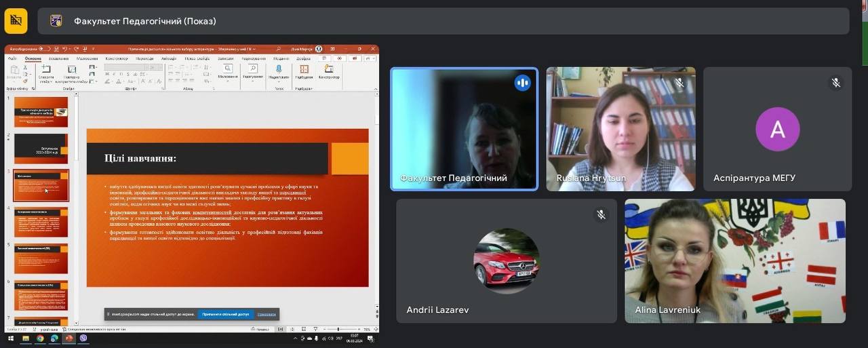Image resolution: width=868 pixels, height=348 pixels.
Task: Click the zoom out minus button
Action: [324, 329]
